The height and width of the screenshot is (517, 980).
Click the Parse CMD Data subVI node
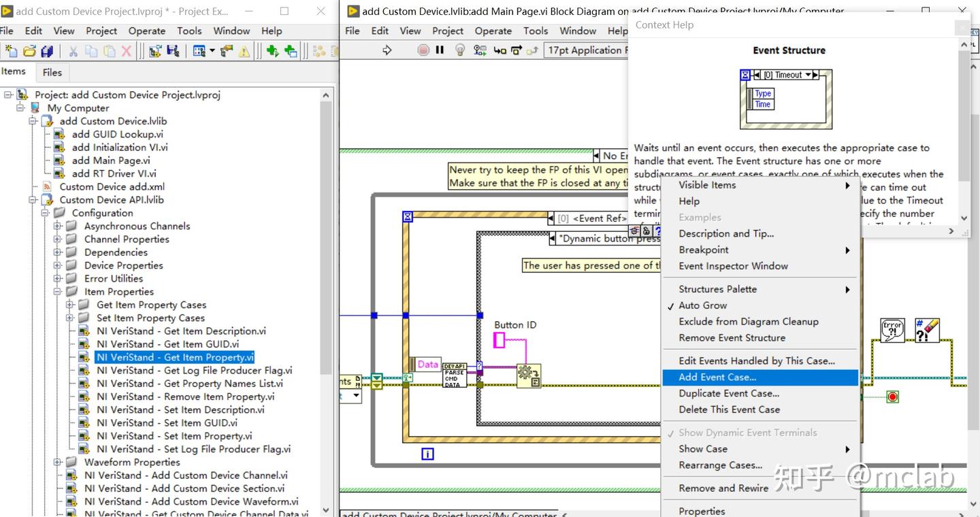(454, 375)
